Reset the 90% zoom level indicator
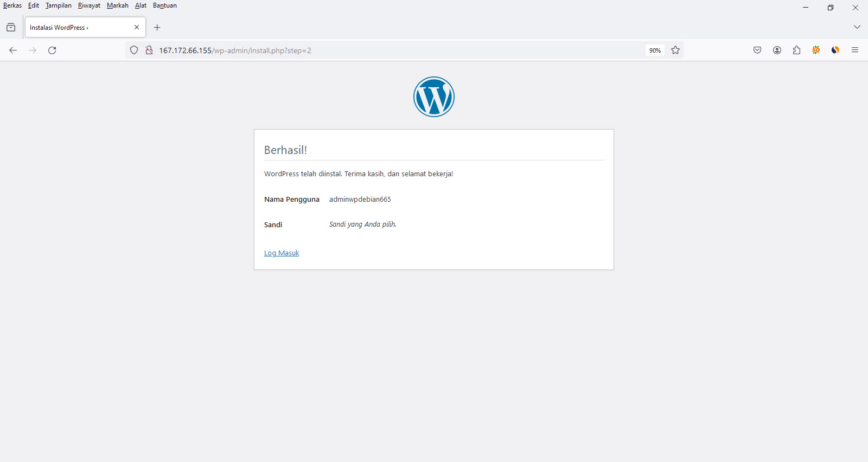Screen dimensions: 868x462 point(655,50)
